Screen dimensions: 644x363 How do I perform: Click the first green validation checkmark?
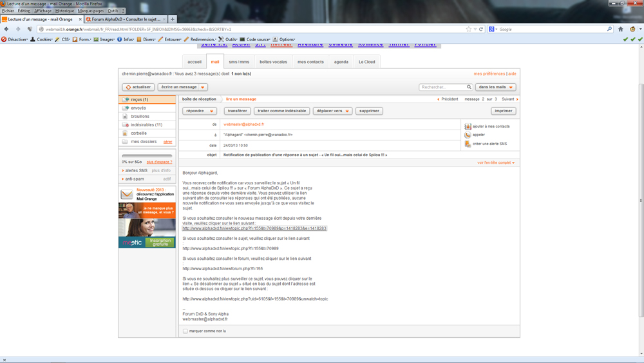pyautogui.click(x=625, y=39)
